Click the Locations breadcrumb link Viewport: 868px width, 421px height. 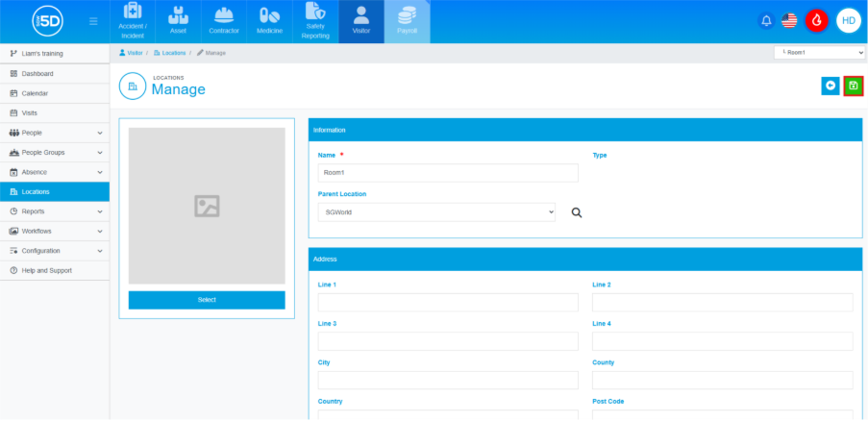coord(173,53)
